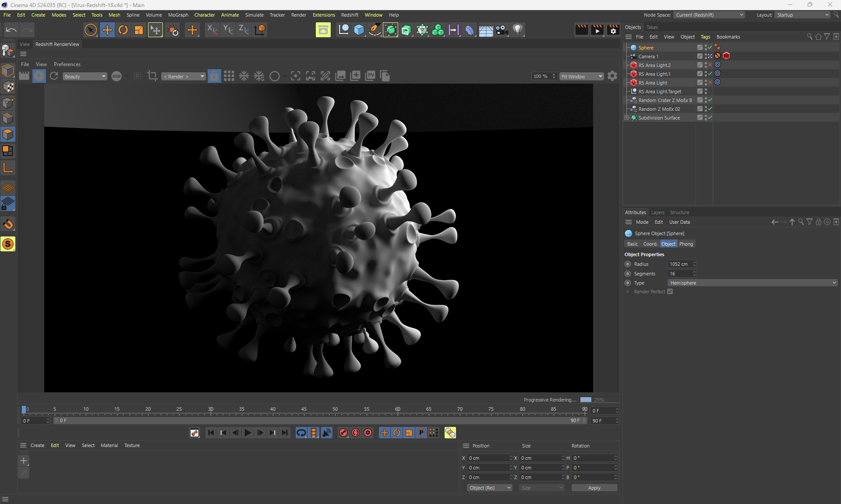Open the Type Hemisphere dropdown
The height and width of the screenshot is (504, 841).
753,283
